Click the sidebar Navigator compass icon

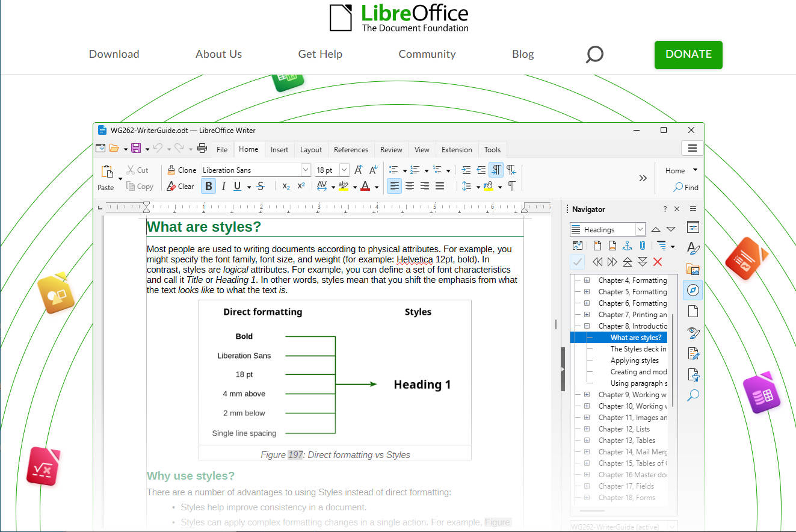[x=693, y=290]
